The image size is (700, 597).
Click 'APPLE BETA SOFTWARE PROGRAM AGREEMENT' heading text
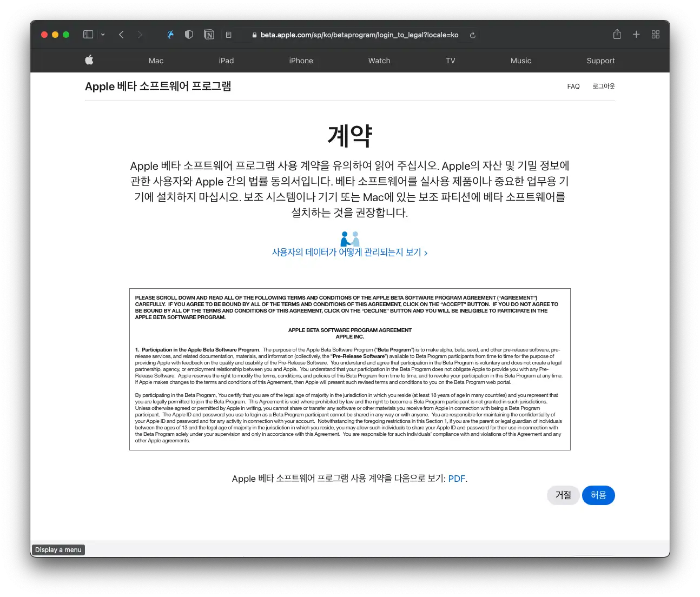tap(349, 330)
